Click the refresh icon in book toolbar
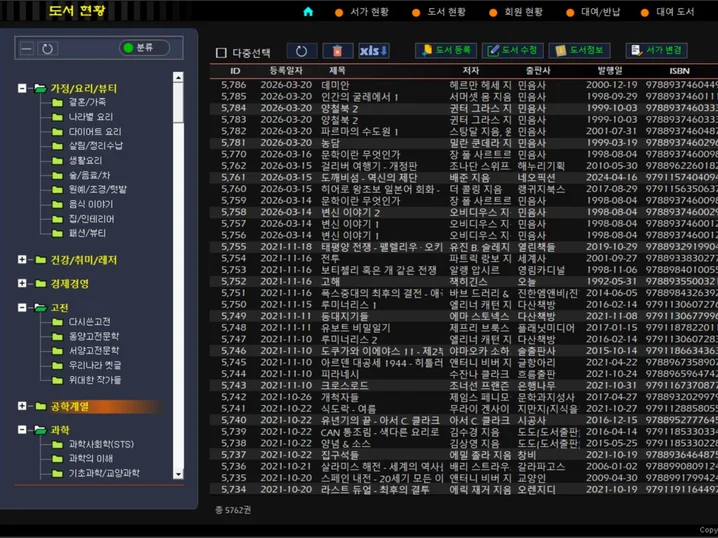Viewport: 718px width, 538px height. click(x=302, y=51)
